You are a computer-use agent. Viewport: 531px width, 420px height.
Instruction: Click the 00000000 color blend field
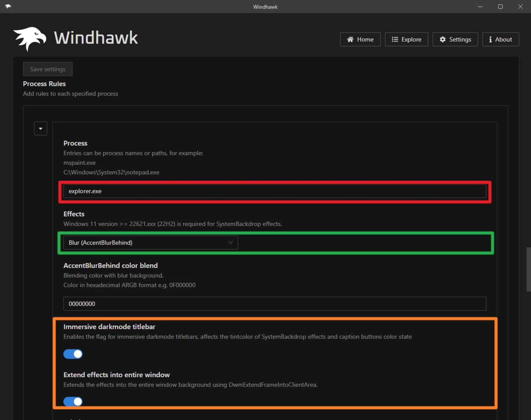[274, 304]
